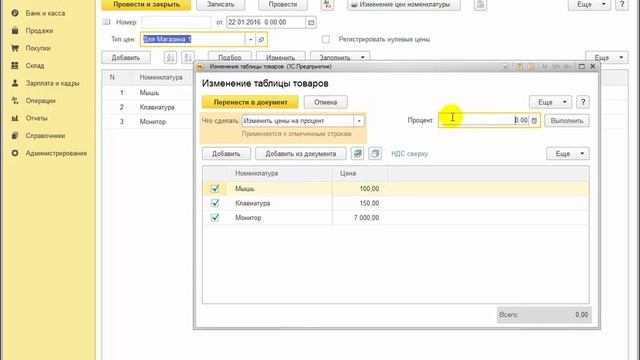
Task: Open the document table Еще menu
Action: [607, 58]
